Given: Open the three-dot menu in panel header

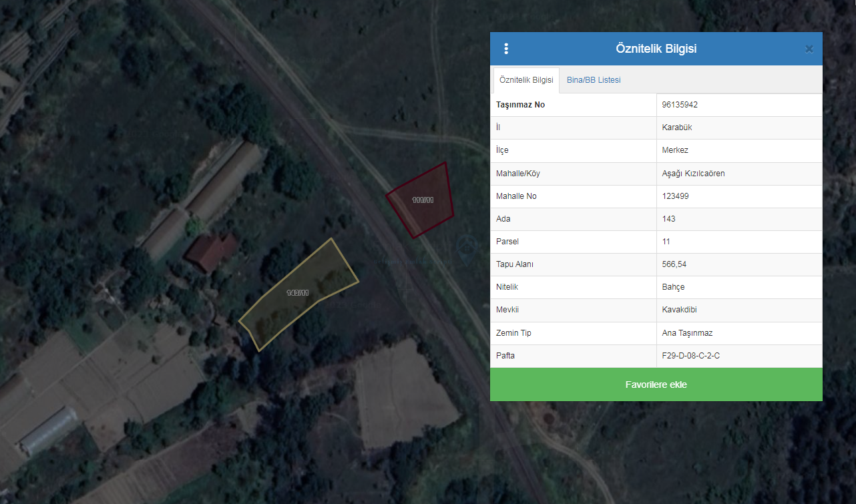Looking at the screenshot, I should pos(506,49).
